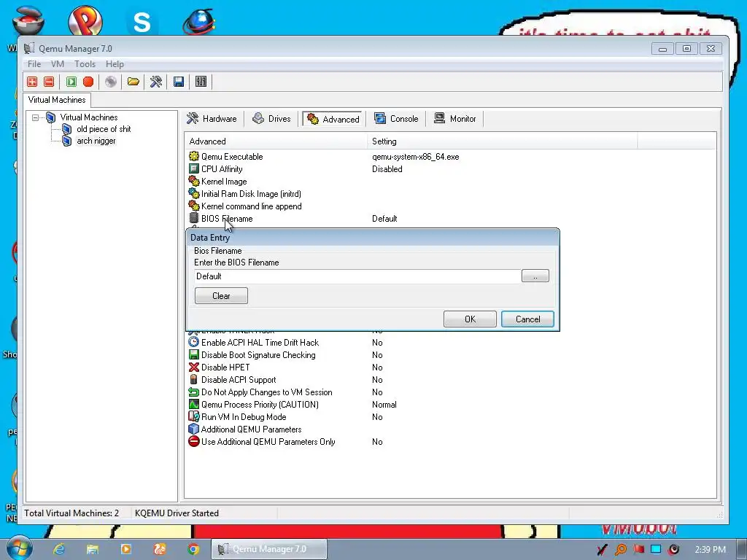Stop the VM with the red circle icon

(88, 82)
